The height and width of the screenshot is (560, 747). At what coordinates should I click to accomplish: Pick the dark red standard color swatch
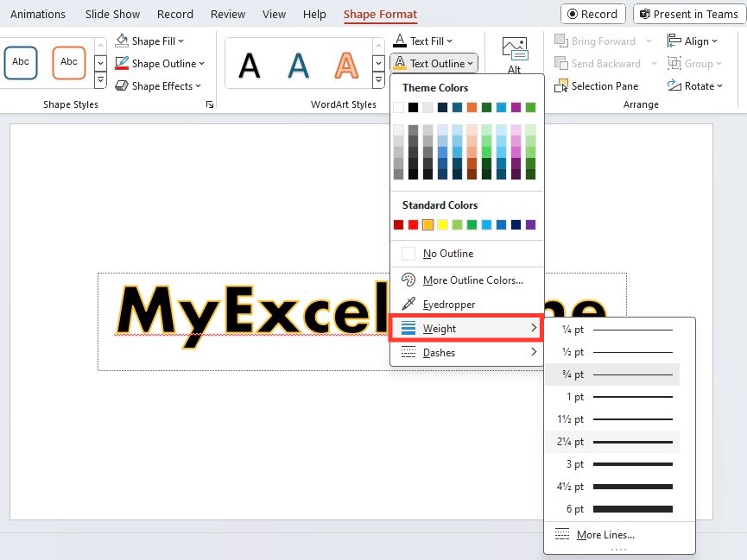[x=399, y=224]
